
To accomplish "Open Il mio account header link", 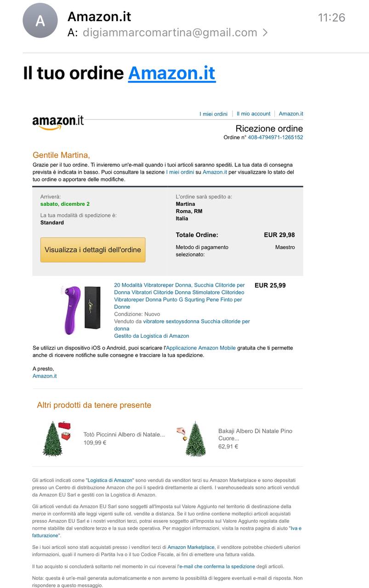I will (x=253, y=113).
